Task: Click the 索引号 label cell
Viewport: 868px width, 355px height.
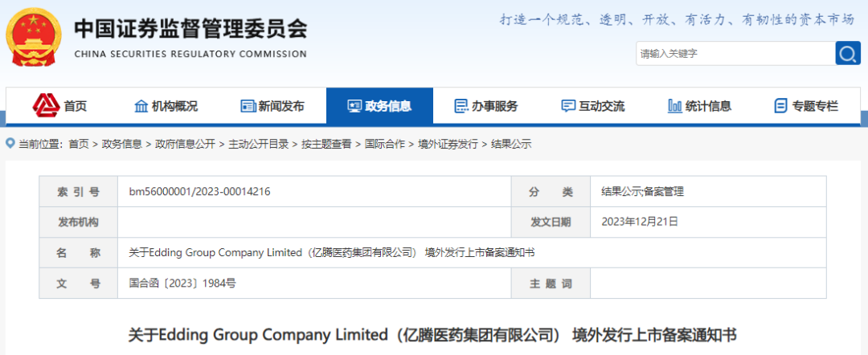Action: click(78, 192)
